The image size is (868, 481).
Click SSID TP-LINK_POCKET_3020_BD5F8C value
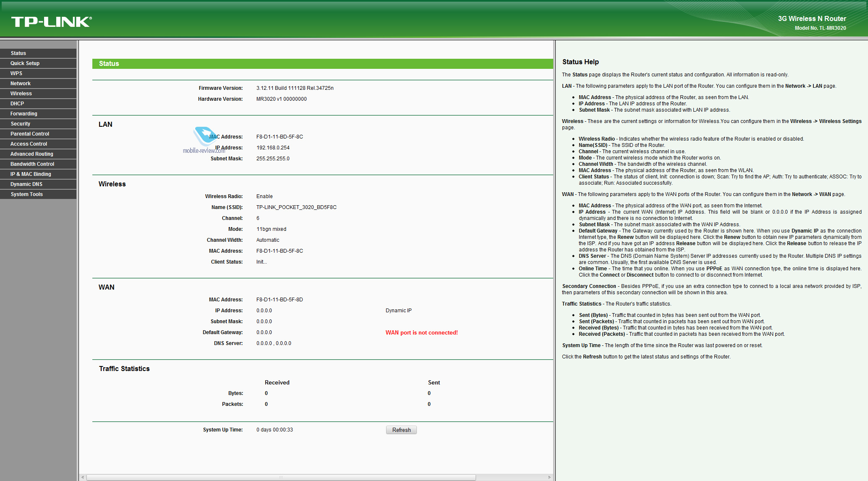point(296,207)
